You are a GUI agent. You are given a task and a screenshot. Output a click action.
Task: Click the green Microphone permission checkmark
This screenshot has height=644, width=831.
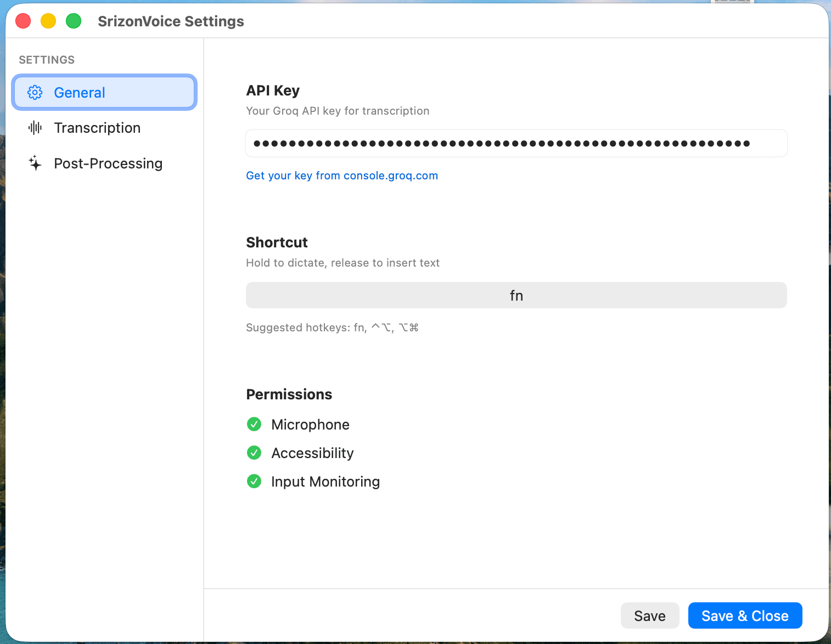[254, 424]
